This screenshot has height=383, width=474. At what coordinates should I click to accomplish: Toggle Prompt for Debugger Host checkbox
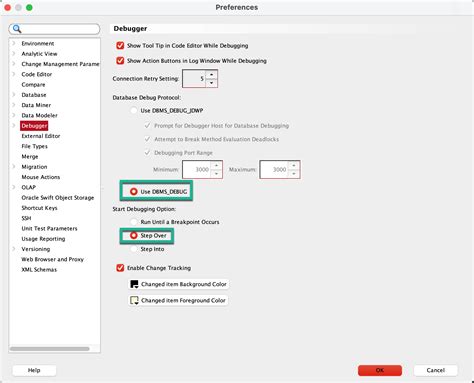(x=147, y=126)
